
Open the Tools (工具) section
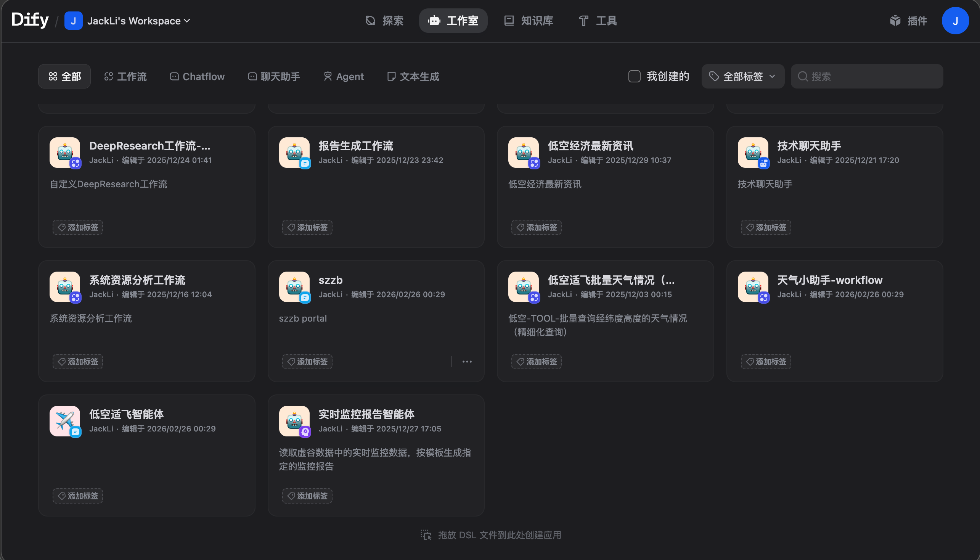point(598,20)
